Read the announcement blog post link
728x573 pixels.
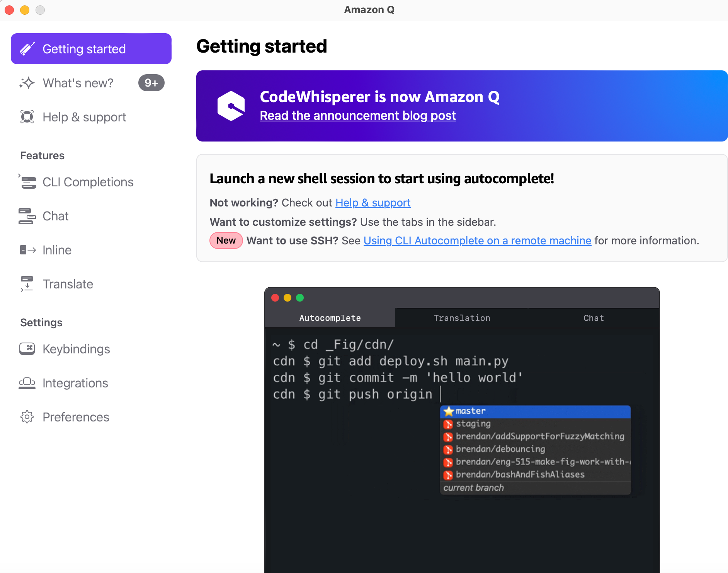pos(358,116)
